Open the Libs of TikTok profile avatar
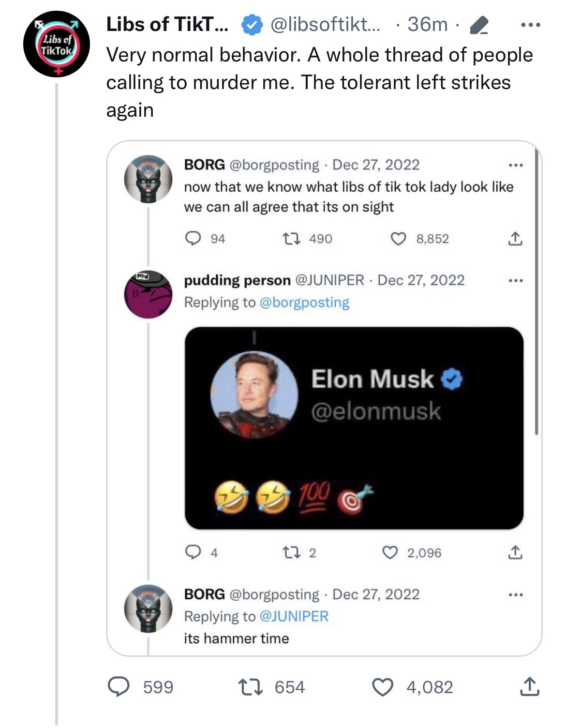 (x=56, y=44)
